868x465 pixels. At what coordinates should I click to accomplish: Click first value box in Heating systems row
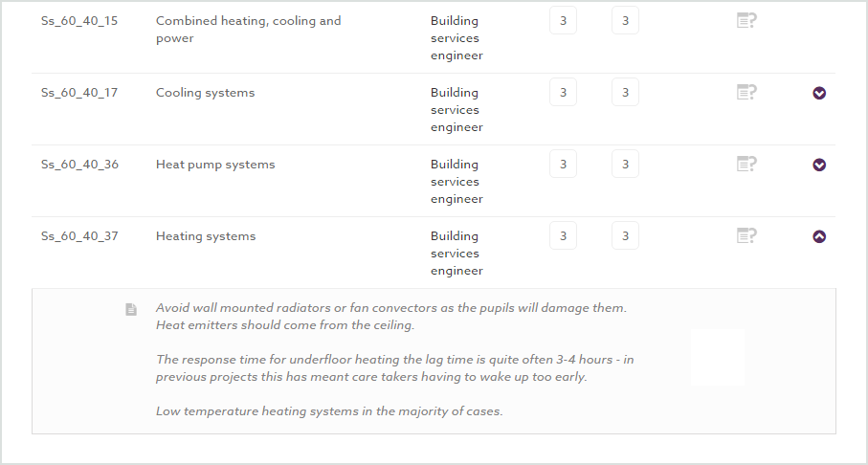coord(563,235)
